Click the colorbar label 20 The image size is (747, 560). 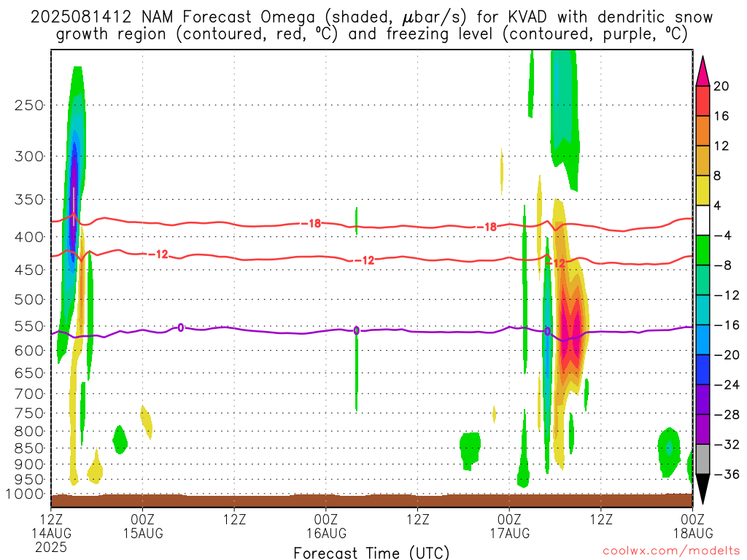pyautogui.click(x=721, y=86)
